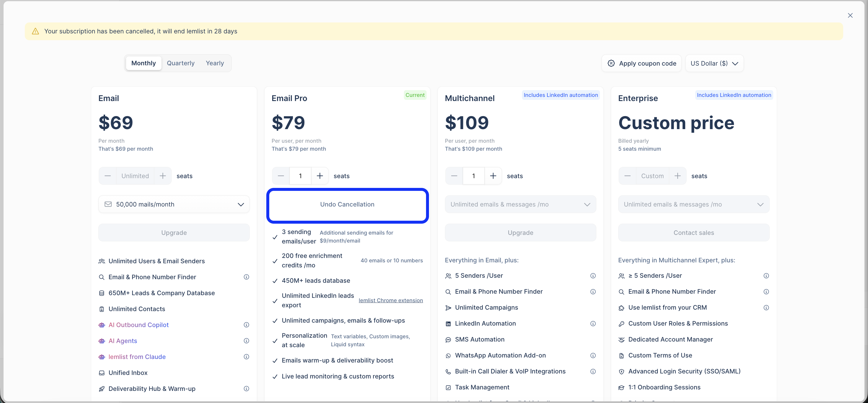The height and width of the screenshot is (403, 868).
Task: Click info icon next to Built-in Call Dialer
Action: coord(593,372)
